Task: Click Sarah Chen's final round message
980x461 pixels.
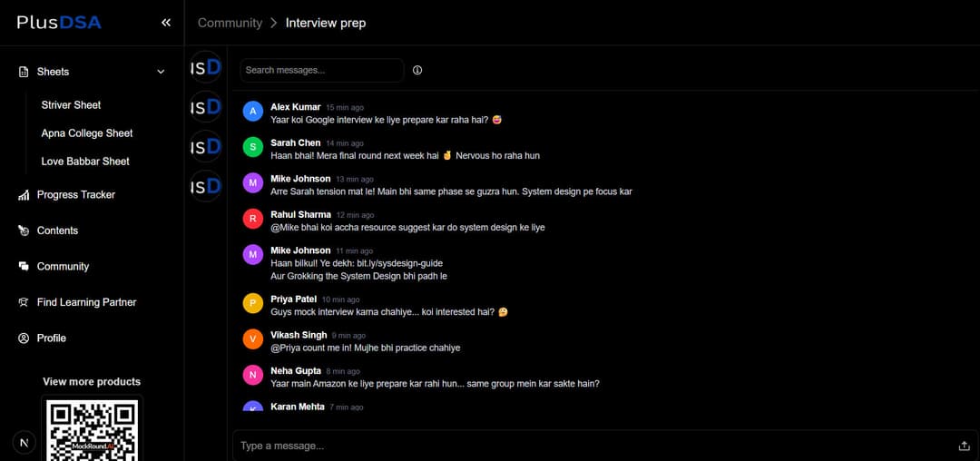Action: [405, 155]
